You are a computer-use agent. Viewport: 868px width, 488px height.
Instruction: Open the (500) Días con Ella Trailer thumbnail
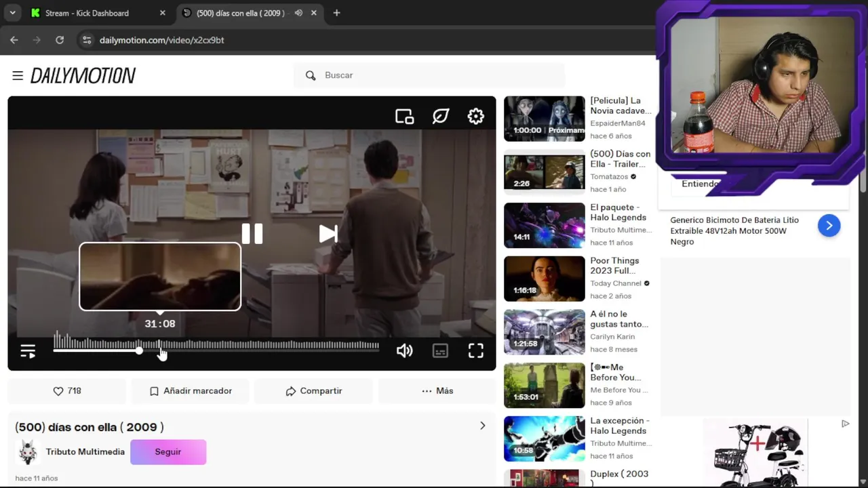pyautogui.click(x=544, y=172)
